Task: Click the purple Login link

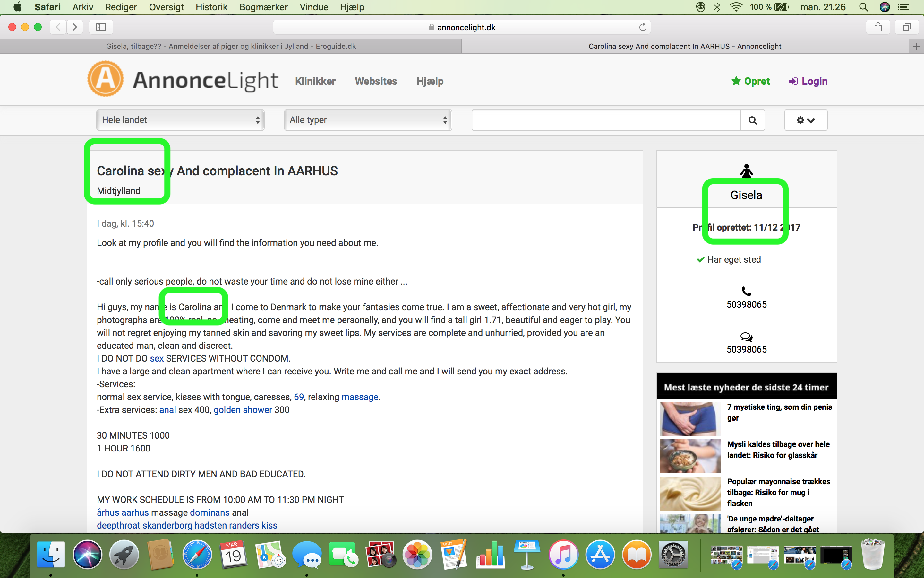Action: click(808, 82)
